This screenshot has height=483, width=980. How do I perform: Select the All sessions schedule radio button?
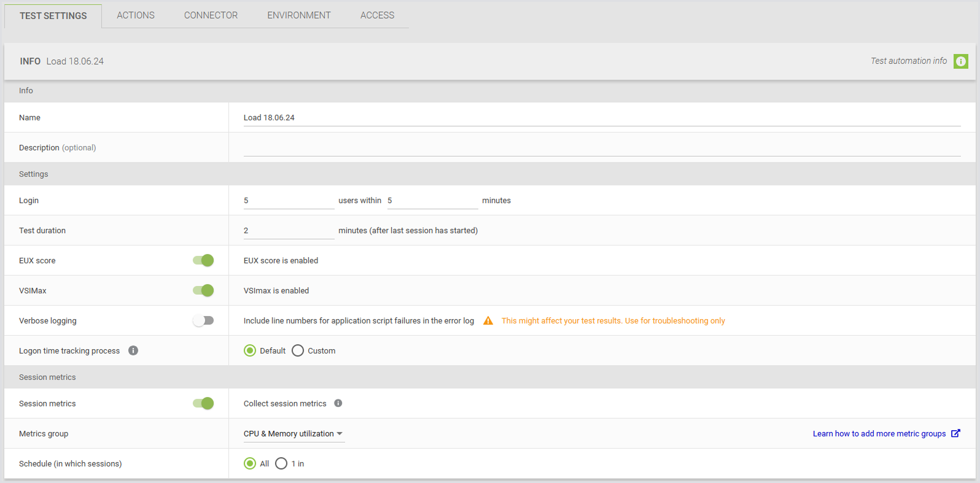[x=250, y=463]
